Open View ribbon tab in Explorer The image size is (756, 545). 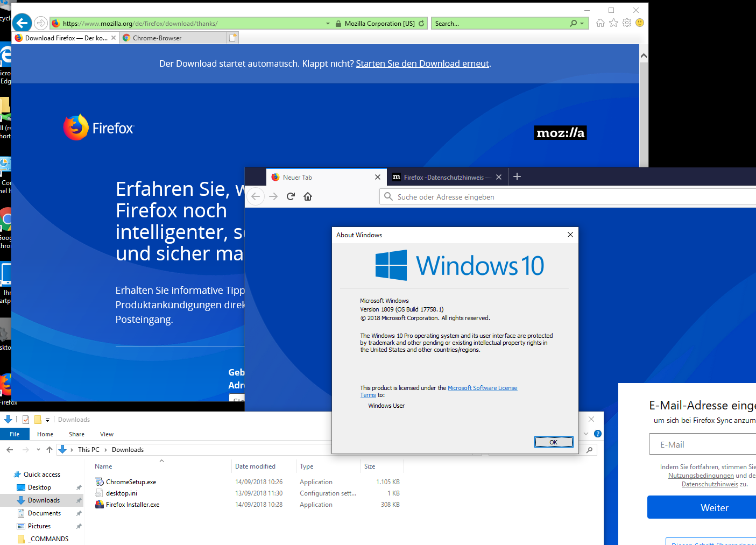coord(107,434)
